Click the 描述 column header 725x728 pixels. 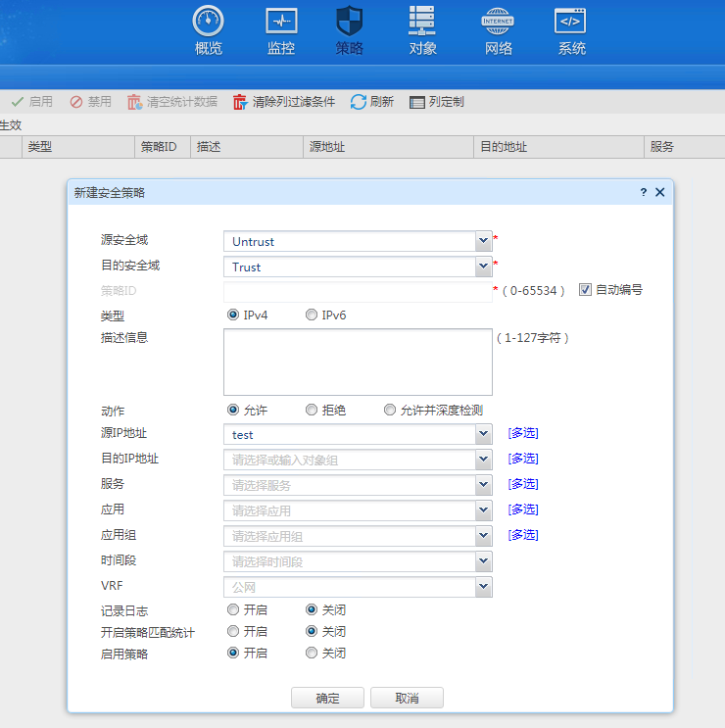(x=247, y=147)
